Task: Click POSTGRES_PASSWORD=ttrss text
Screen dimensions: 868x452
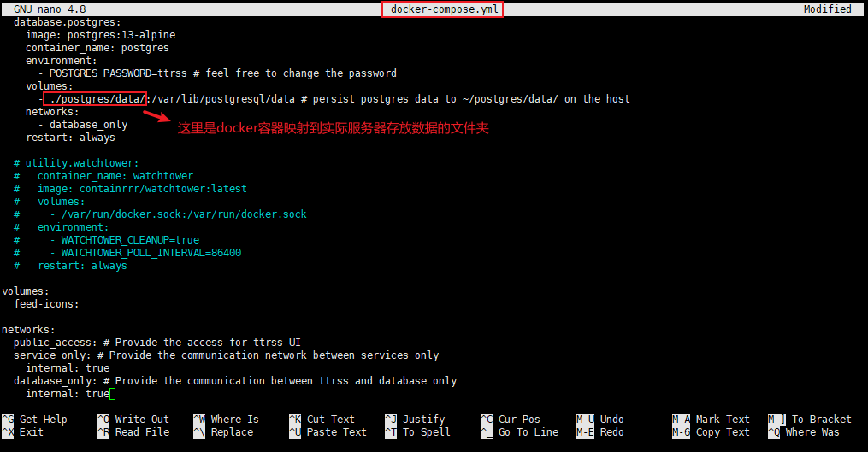Action: (x=118, y=73)
